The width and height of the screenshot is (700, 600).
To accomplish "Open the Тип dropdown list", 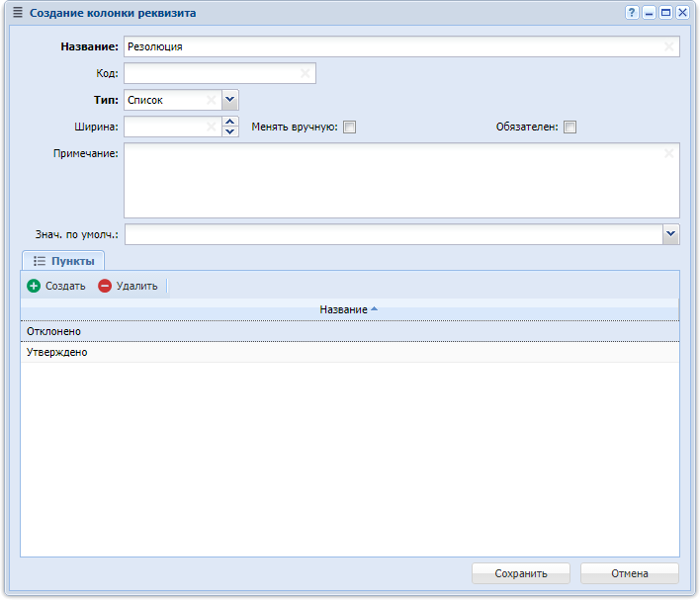I will [x=230, y=100].
